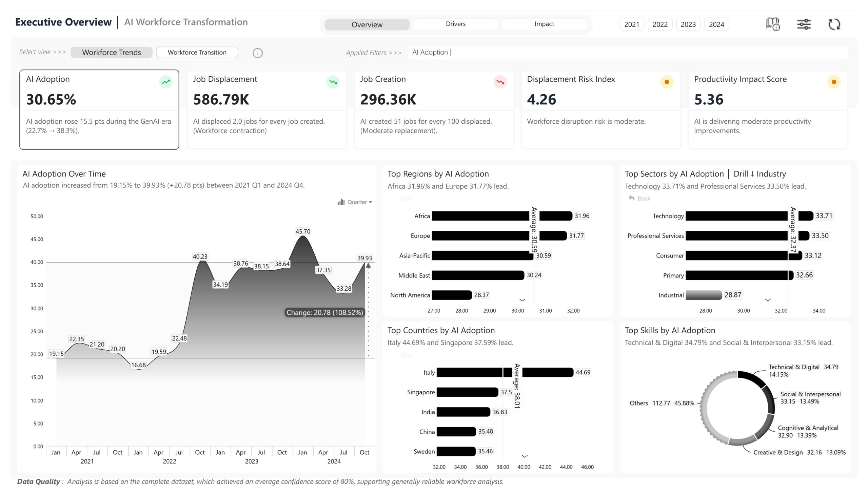The height and width of the screenshot is (497, 868).
Task: Click the Sweden bar in Top Countries
Action: click(x=456, y=451)
